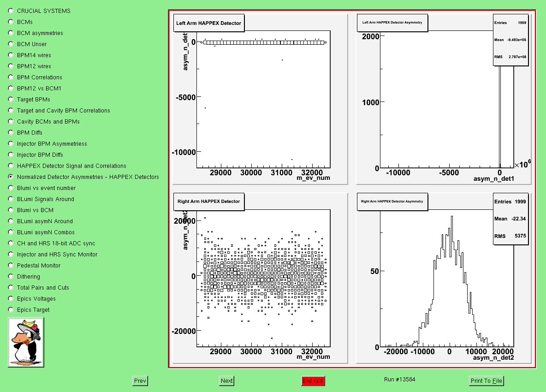Select Injector BPM Diffs radio button
The image size is (546, 392).
click(11, 155)
